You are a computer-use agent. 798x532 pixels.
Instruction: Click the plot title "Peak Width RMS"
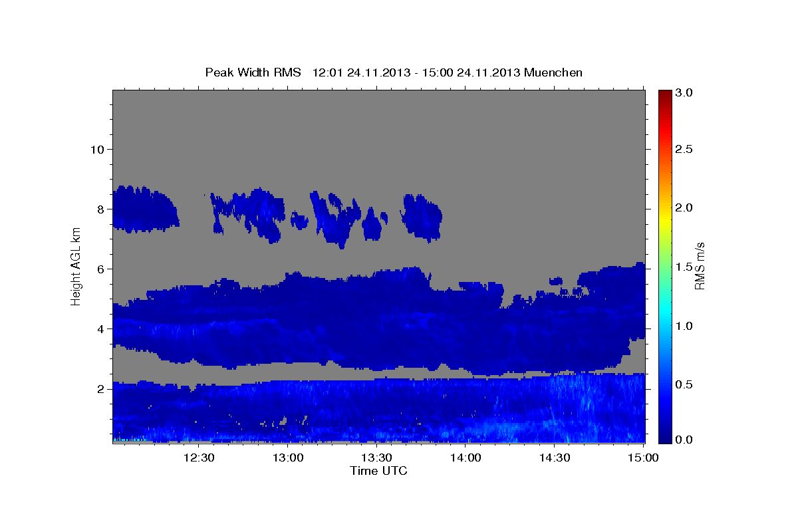[x=253, y=72]
